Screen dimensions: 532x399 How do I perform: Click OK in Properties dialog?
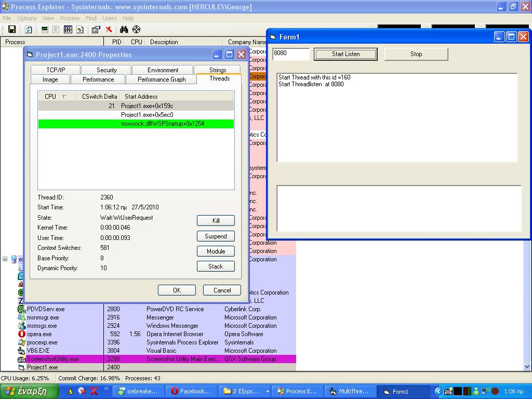coord(177,290)
